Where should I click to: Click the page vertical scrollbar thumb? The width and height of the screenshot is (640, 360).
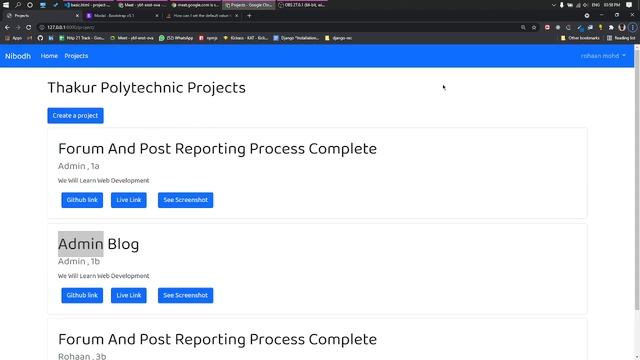(637, 180)
